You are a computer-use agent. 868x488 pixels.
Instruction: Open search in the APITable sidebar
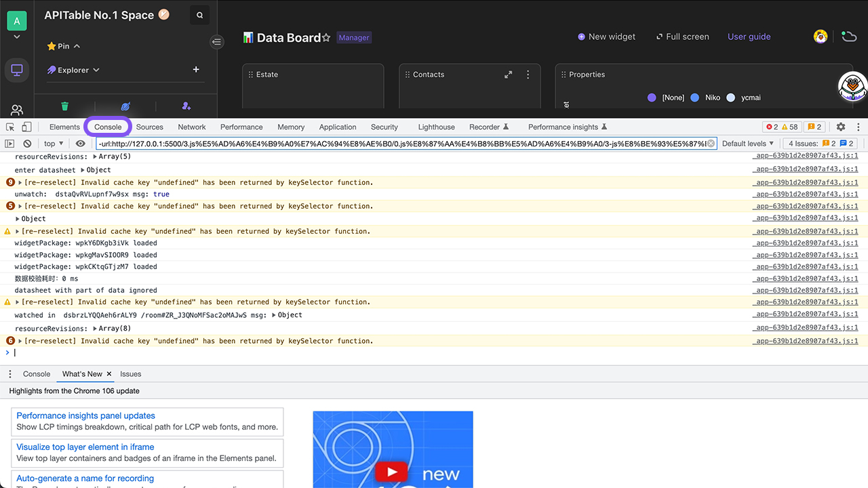199,15
